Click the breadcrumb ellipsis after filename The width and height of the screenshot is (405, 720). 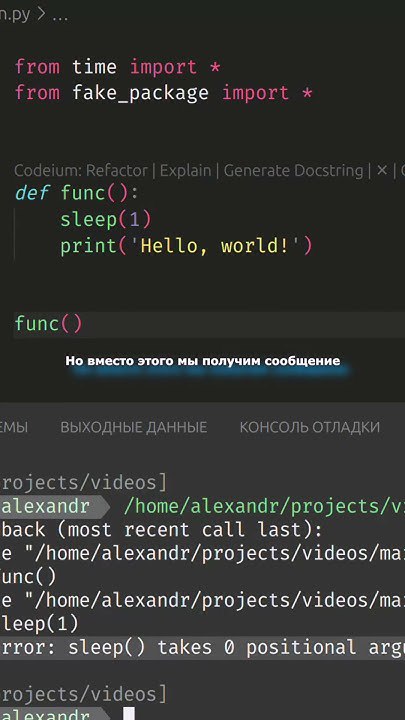tap(60, 15)
